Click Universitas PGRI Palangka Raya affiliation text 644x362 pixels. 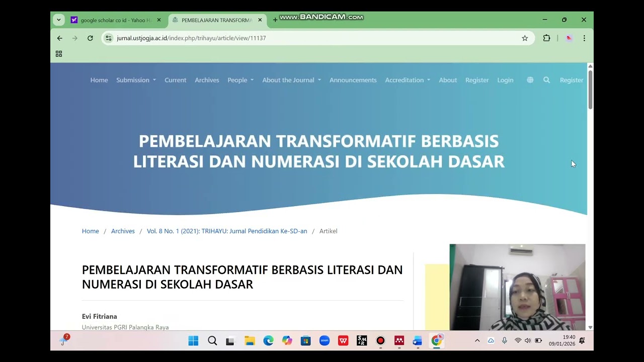point(125,327)
